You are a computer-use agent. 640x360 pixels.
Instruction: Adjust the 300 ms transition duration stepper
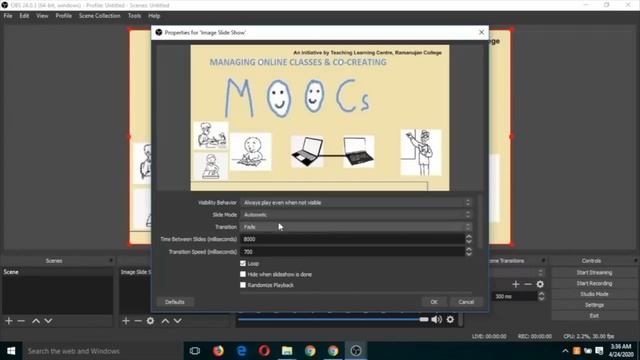point(541,296)
